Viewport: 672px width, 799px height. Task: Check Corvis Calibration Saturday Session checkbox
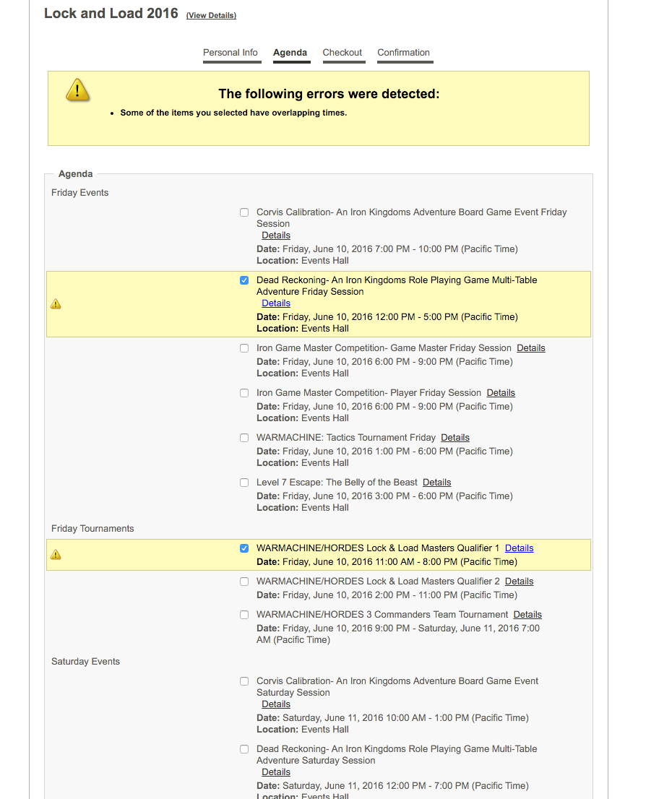click(x=244, y=681)
